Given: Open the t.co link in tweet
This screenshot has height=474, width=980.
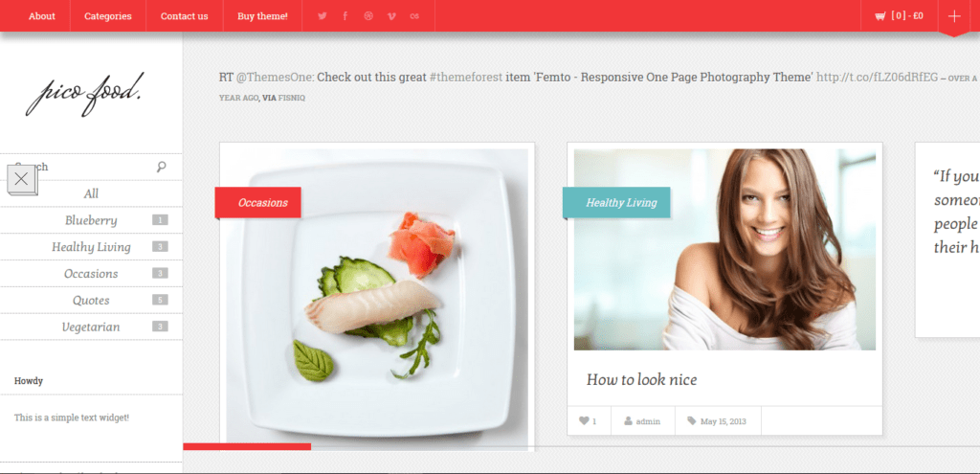Looking at the screenshot, I should click(878, 78).
